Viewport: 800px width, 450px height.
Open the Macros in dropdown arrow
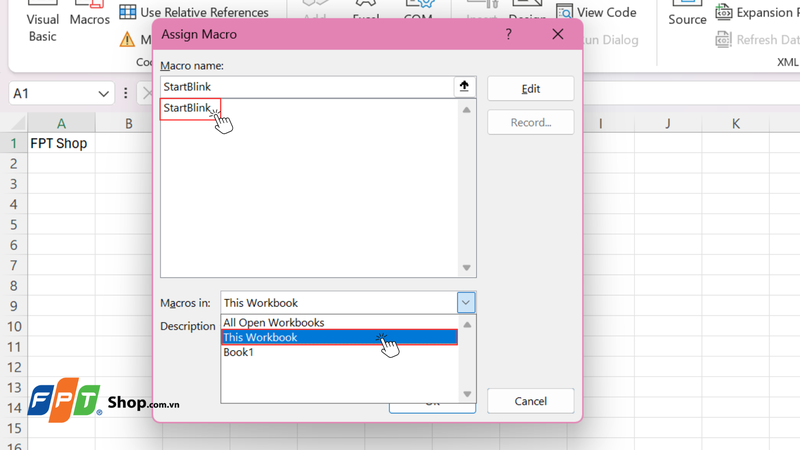(466, 303)
